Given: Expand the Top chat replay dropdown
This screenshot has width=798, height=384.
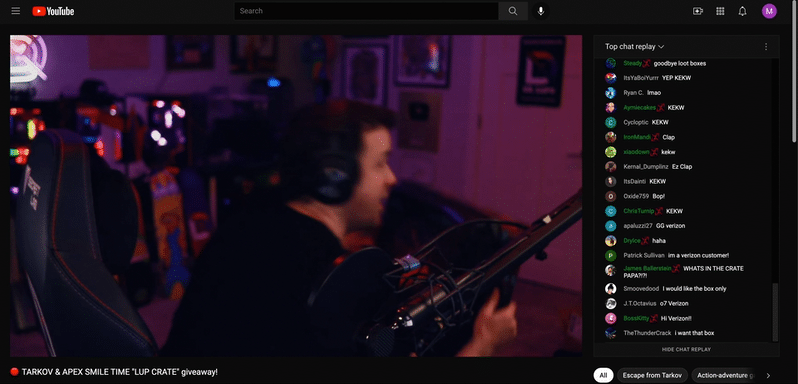Looking at the screenshot, I should [635, 46].
